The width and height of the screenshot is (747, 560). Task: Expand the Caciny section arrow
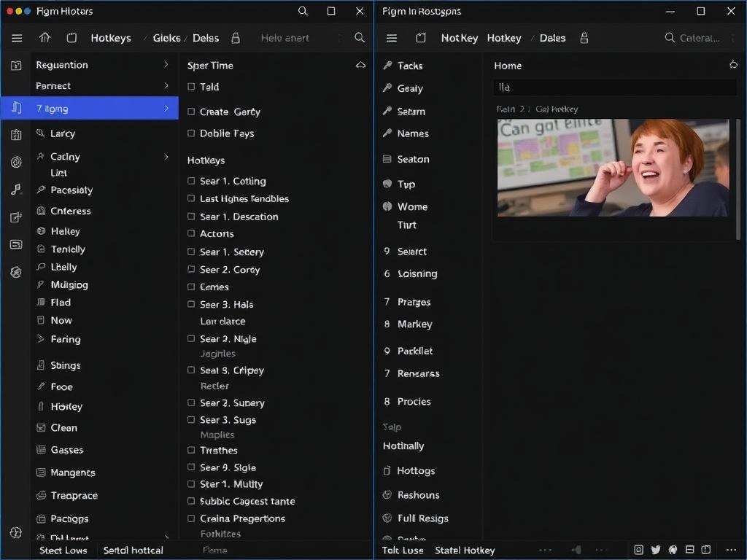pyautogui.click(x=166, y=157)
